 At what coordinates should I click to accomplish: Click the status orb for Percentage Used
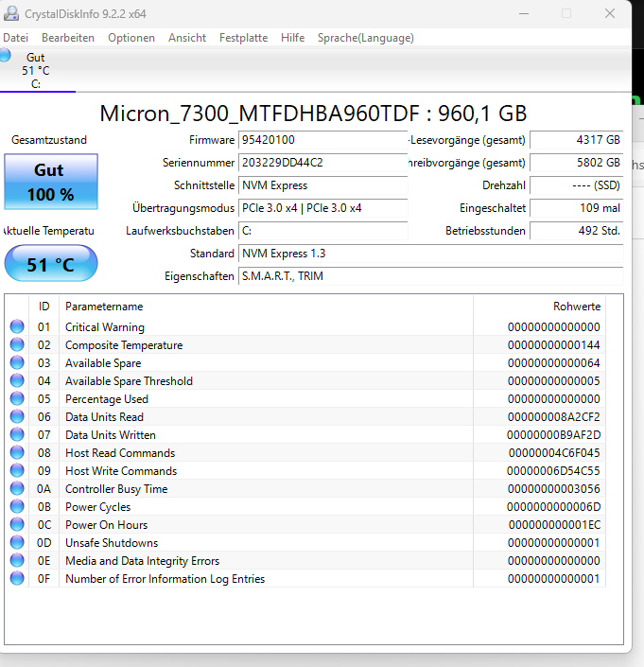point(17,398)
